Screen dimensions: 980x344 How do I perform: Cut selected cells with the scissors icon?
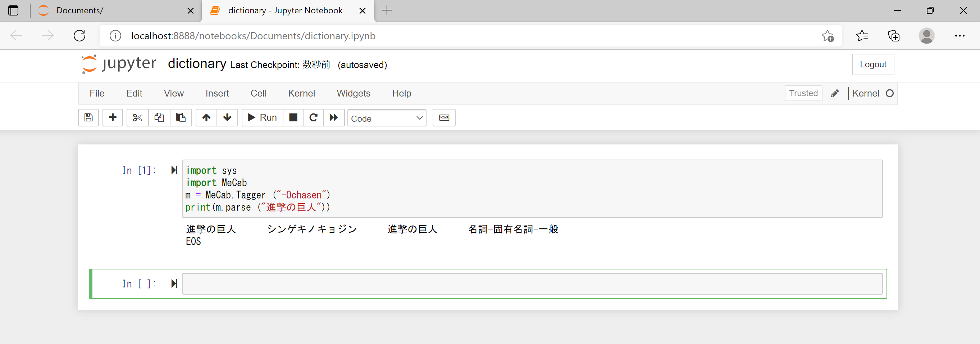tap(137, 117)
